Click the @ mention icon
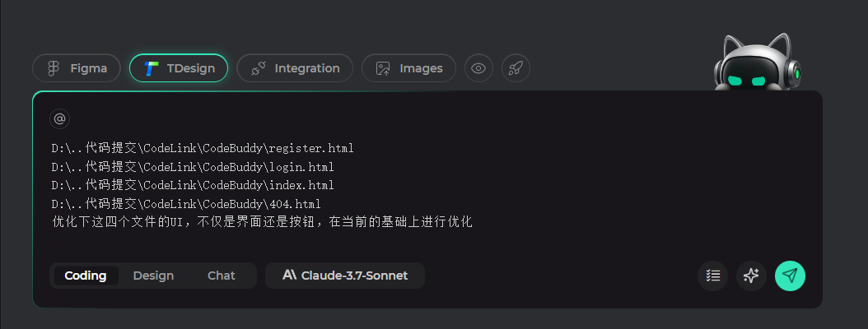Image resolution: width=868 pixels, height=329 pixels. coord(60,119)
